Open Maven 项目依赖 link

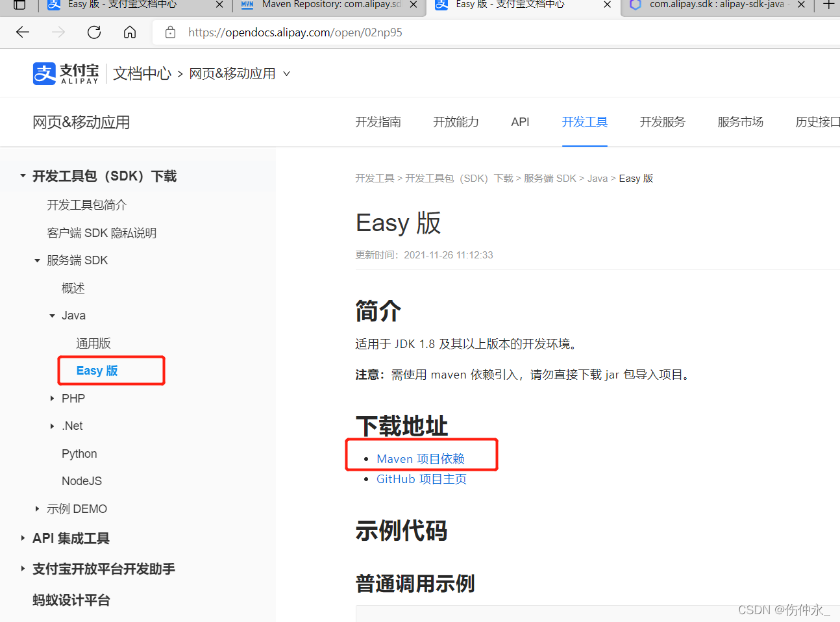(x=421, y=459)
